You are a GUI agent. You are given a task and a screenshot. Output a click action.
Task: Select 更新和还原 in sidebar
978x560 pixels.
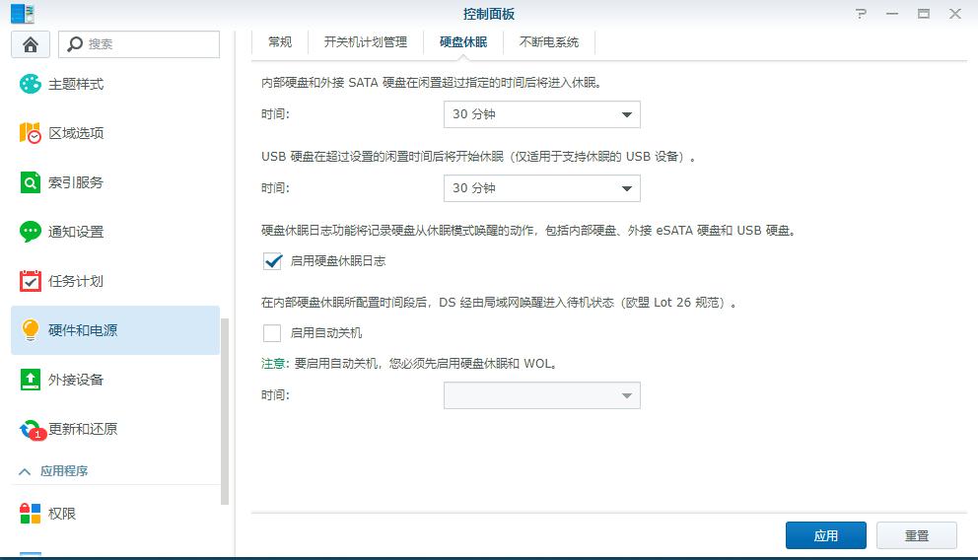coord(115,429)
